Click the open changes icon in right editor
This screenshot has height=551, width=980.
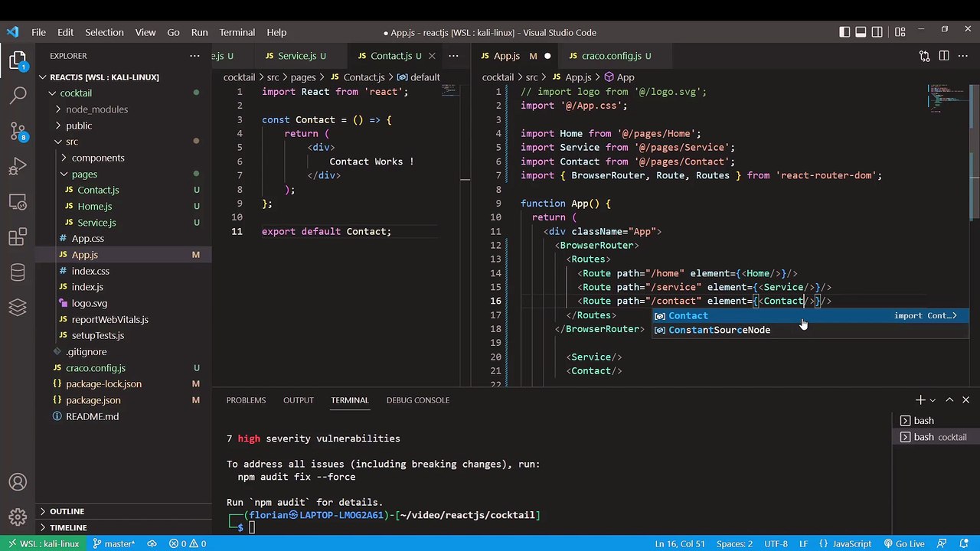(924, 56)
